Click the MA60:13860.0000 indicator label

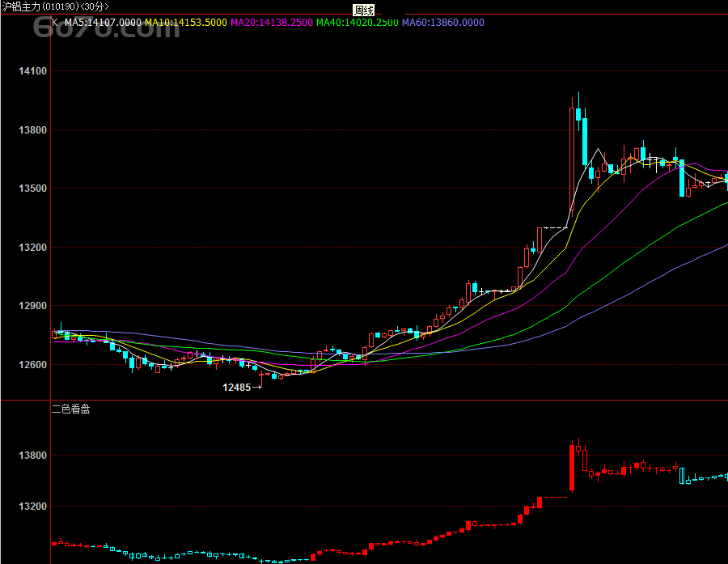point(443,23)
